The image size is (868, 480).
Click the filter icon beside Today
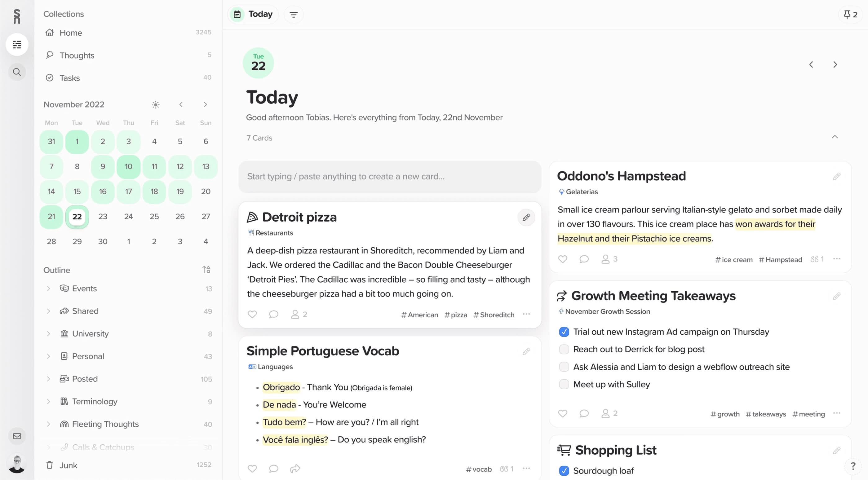point(293,15)
